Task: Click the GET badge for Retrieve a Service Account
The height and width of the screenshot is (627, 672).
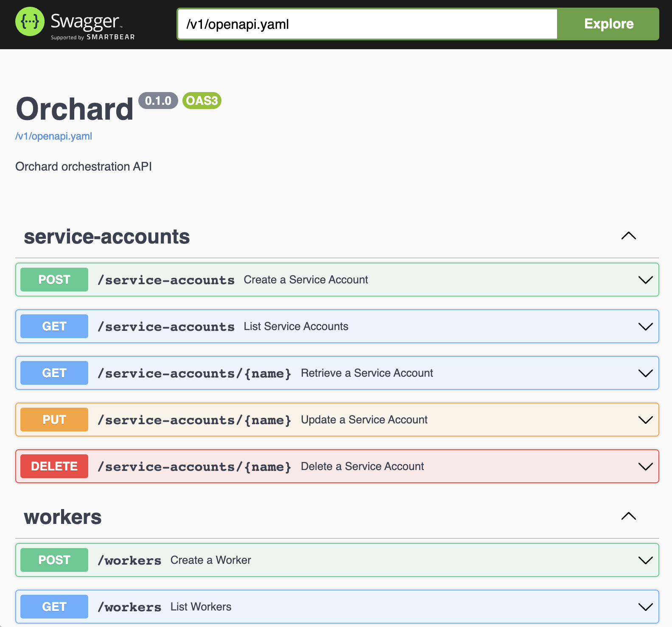Action: pos(54,373)
